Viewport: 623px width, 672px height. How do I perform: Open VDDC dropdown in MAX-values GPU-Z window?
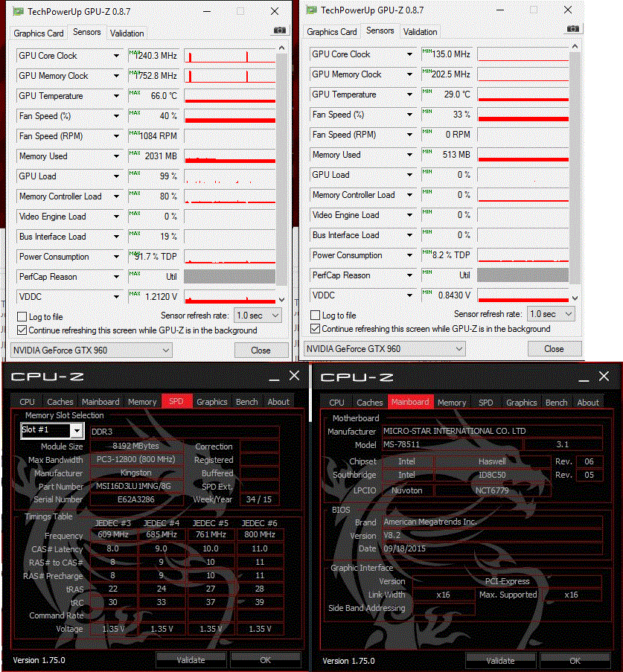coord(116,297)
